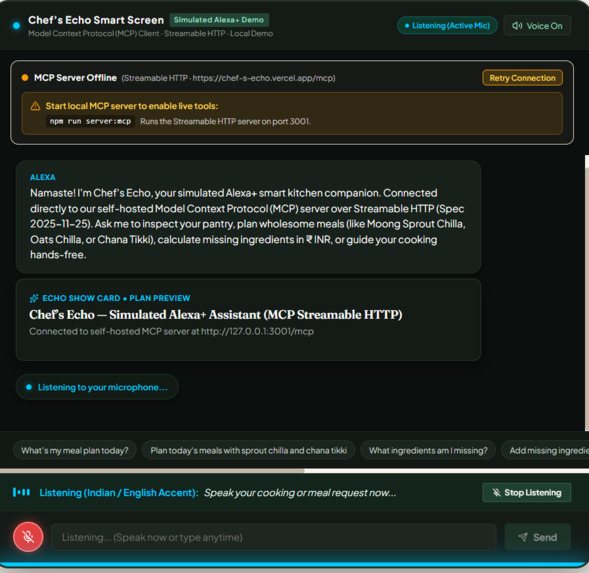Toggle the Voice On speaker button
This screenshot has width=589, height=573.
click(537, 26)
